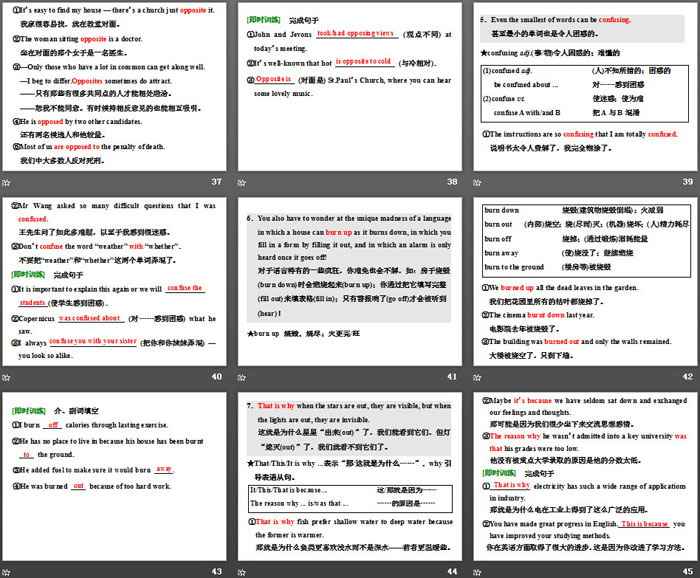Screen dimensions: 700x578
Task: Click slide number 43 label
Action: (217, 571)
